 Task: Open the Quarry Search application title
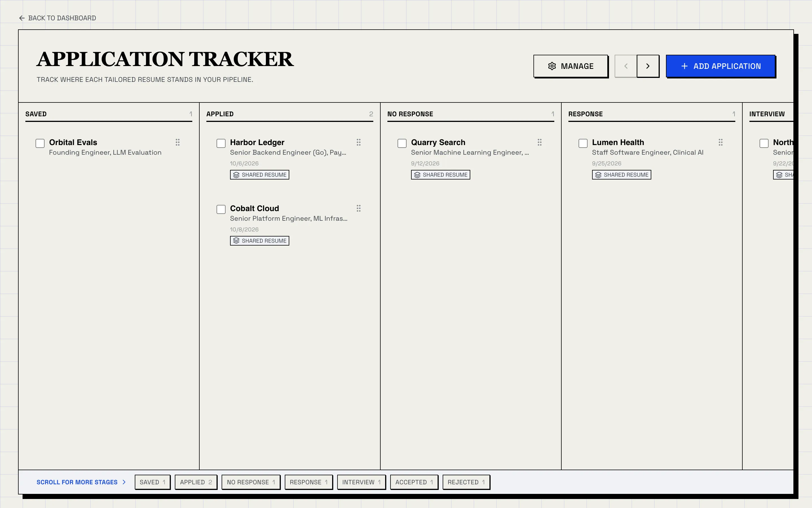pos(438,143)
